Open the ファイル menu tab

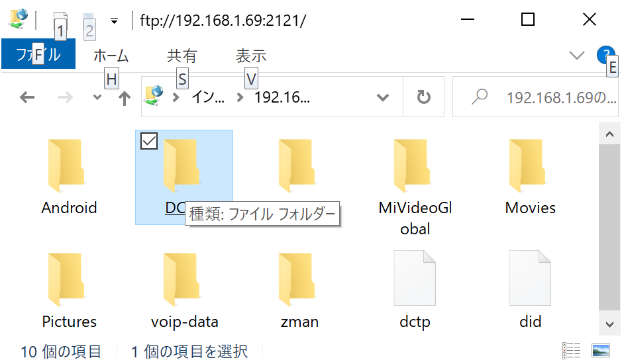[38, 54]
